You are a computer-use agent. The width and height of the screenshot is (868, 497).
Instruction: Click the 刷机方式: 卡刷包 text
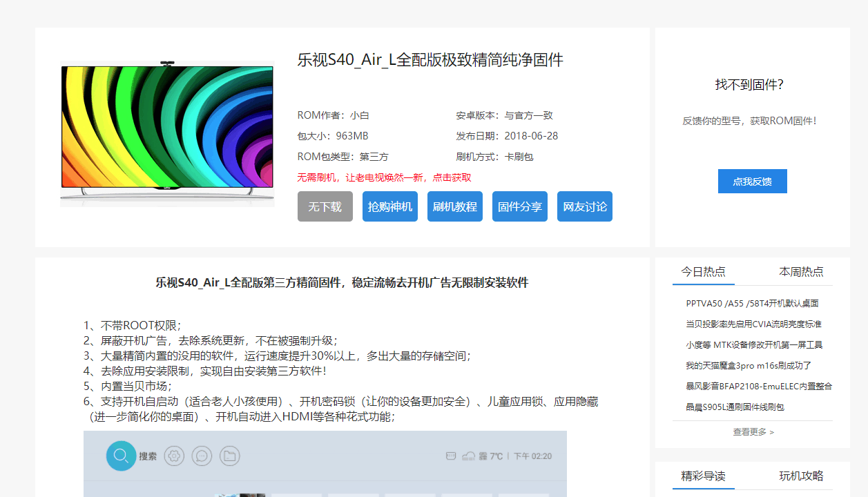[494, 157]
